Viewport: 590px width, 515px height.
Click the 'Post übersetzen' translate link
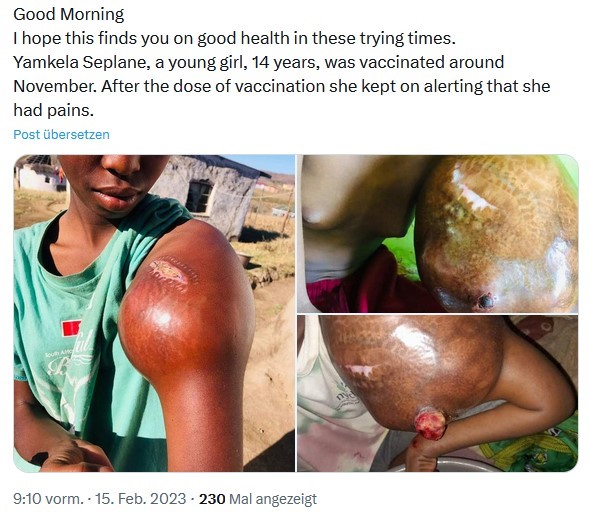pyautogui.click(x=61, y=134)
